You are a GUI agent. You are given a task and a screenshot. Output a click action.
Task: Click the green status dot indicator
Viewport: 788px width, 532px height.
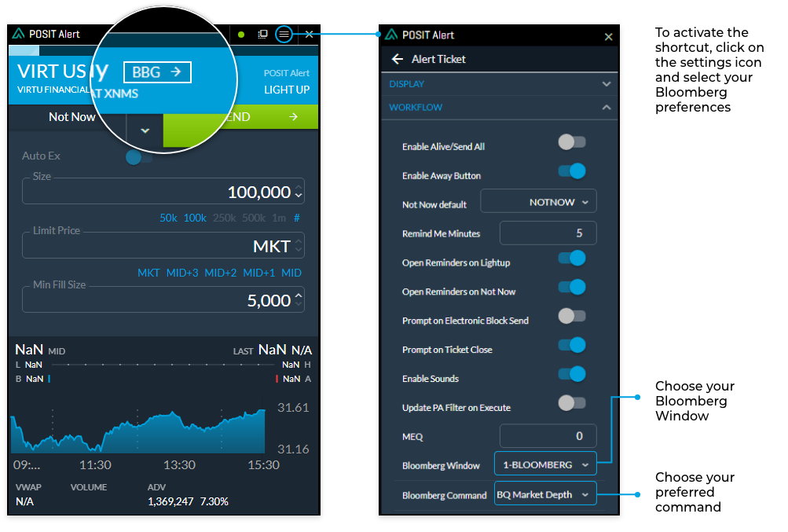click(x=242, y=34)
